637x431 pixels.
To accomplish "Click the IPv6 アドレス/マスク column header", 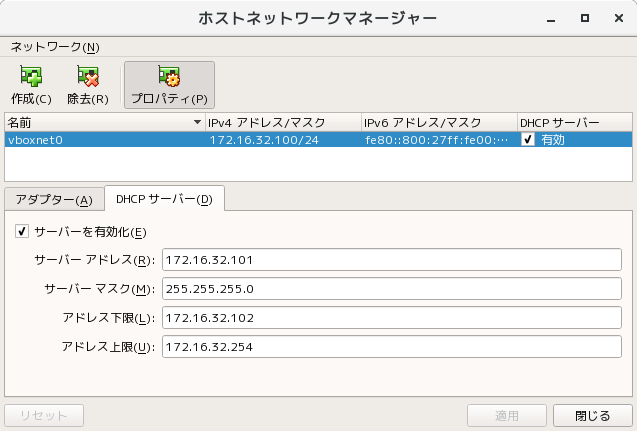I will (x=439, y=122).
